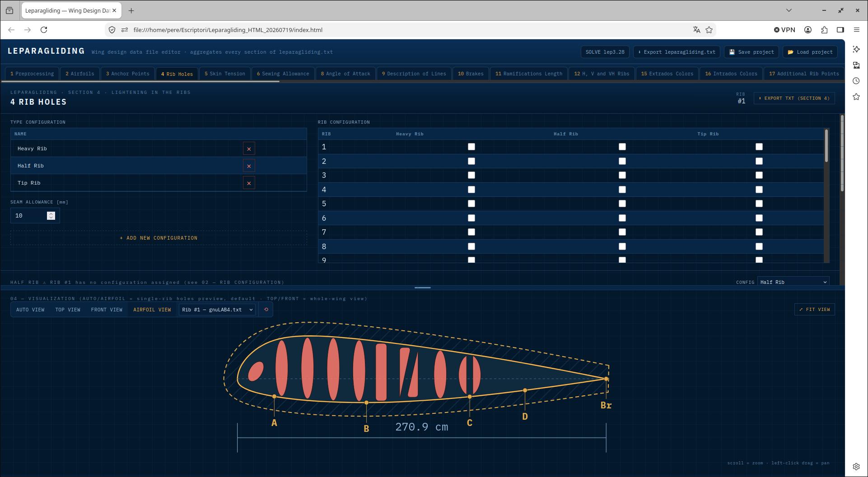Reload the page with browser refresh icon
Image resolution: width=868 pixels, height=477 pixels.
(44, 30)
